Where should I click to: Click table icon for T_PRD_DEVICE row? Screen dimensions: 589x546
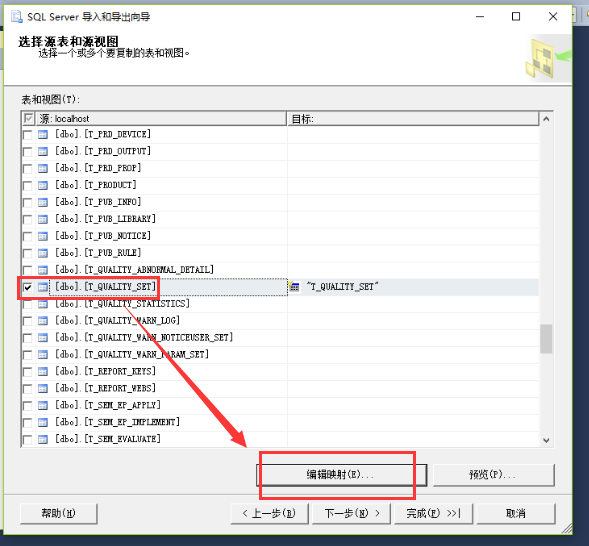[43, 134]
